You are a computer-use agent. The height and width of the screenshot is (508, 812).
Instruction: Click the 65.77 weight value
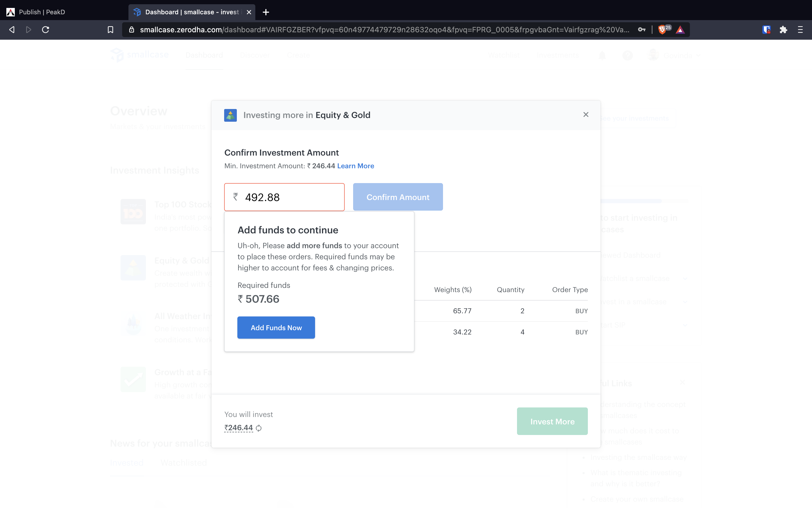pos(462,311)
